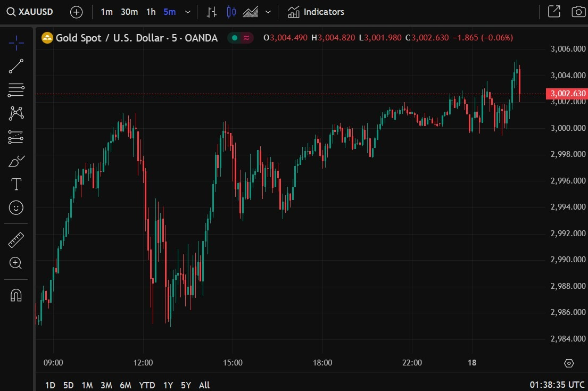Select the Text annotation tool

pyautogui.click(x=16, y=184)
